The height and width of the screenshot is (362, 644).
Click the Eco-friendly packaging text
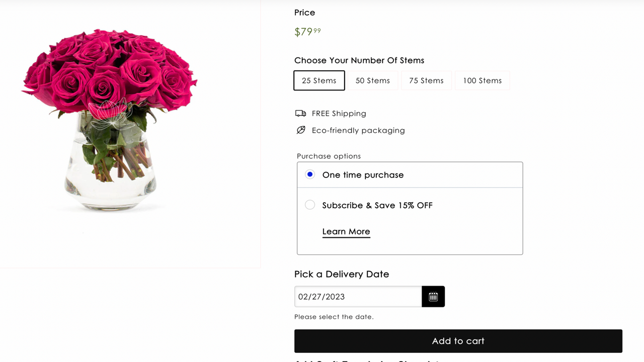click(358, 130)
